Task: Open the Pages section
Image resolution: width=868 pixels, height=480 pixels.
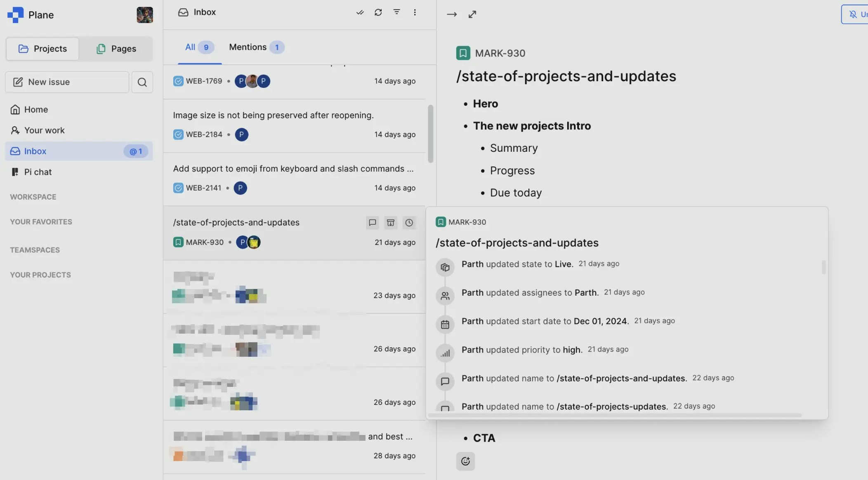Action: pyautogui.click(x=117, y=48)
